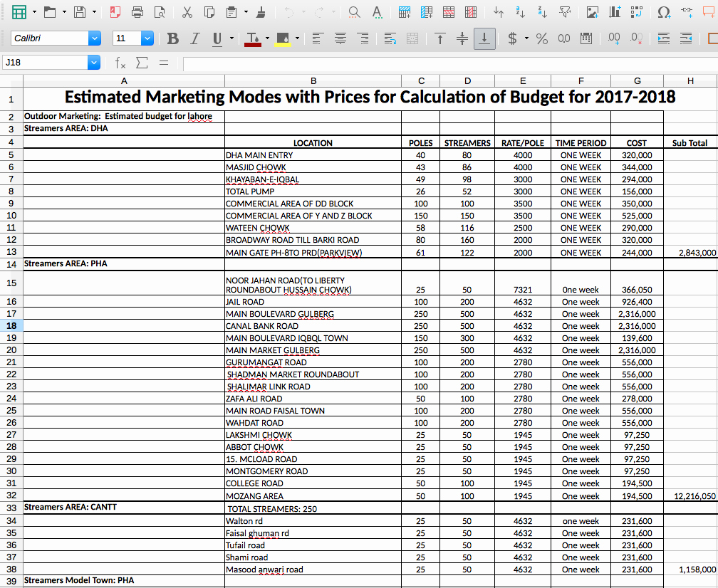The width and height of the screenshot is (718, 588).
Task: Delete rows icon
Action: [449, 12]
